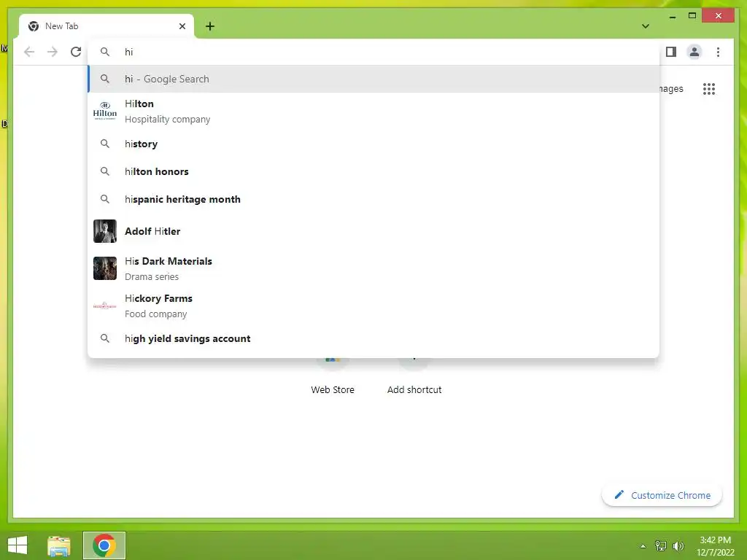Select the Hilton Hospitality company suggestion
The width and height of the screenshot is (747, 560).
(373, 112)
